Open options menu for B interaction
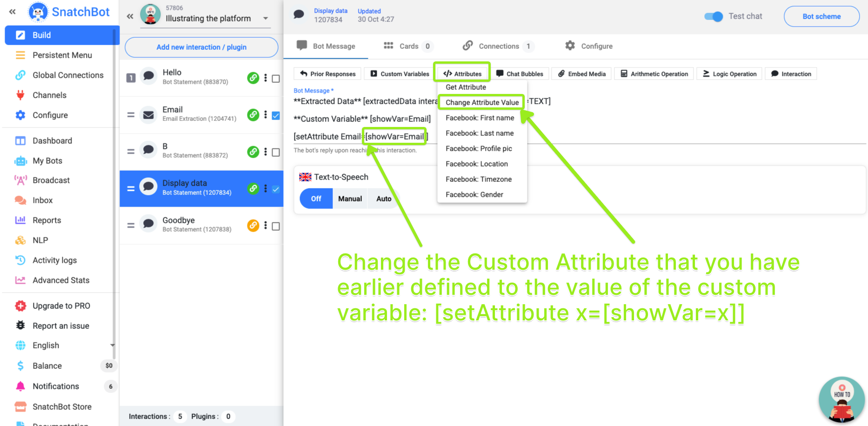The height and width of the screenshot is (426, 868). tap(266, 151)
